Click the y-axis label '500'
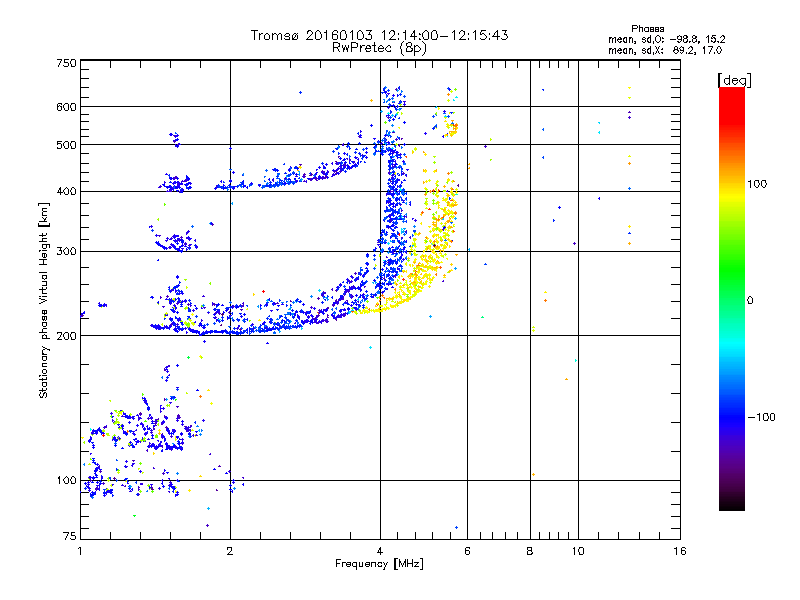Image resolution: width=800 pixels, height=600 pixels. coord(66,145)
